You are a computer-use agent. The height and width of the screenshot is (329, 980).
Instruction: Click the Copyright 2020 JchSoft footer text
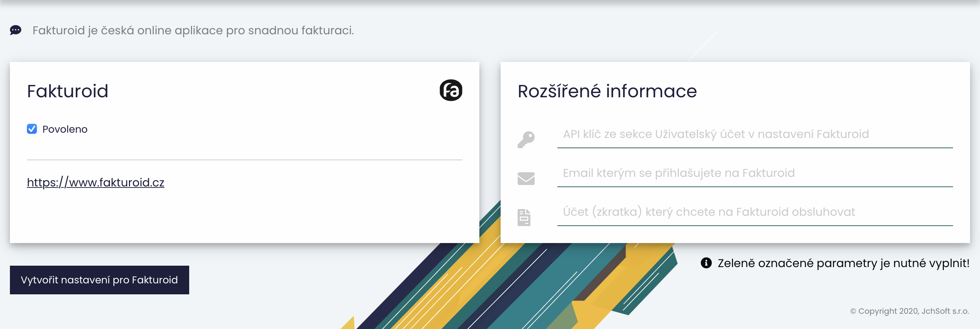909,311
